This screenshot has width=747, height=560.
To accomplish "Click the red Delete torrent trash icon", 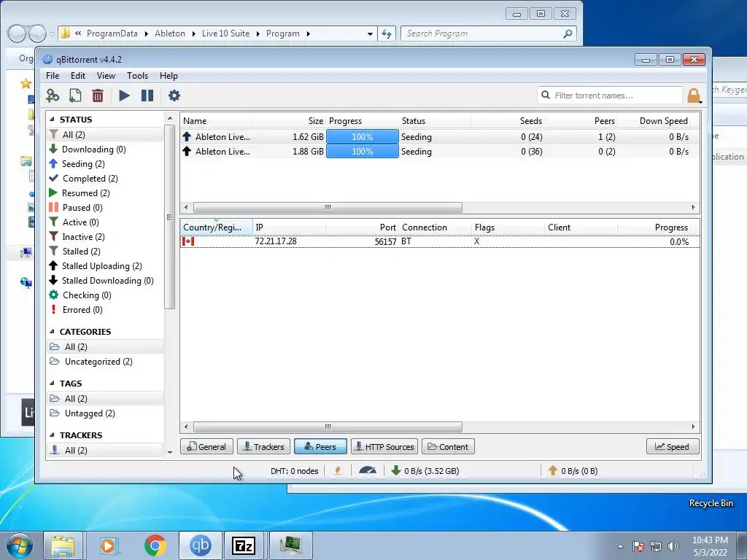I will point(98,96).
